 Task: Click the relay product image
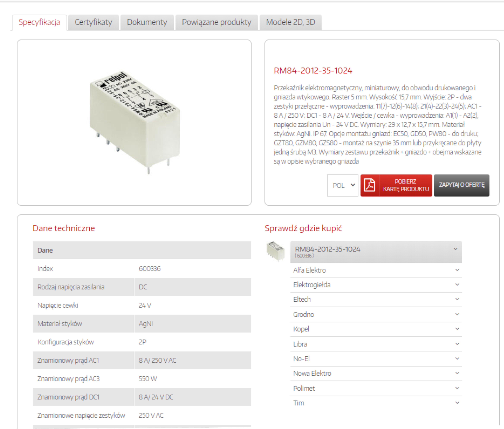coord(134,123)
